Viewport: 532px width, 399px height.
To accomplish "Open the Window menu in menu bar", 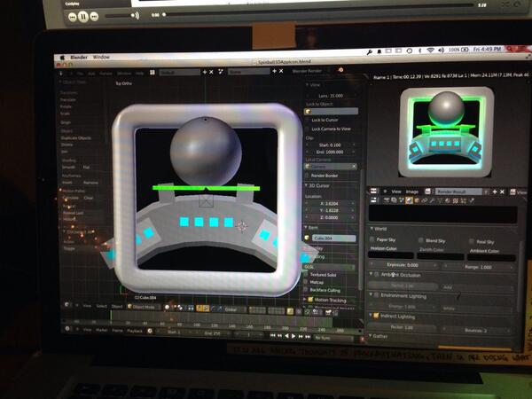I will pos(101,57).
